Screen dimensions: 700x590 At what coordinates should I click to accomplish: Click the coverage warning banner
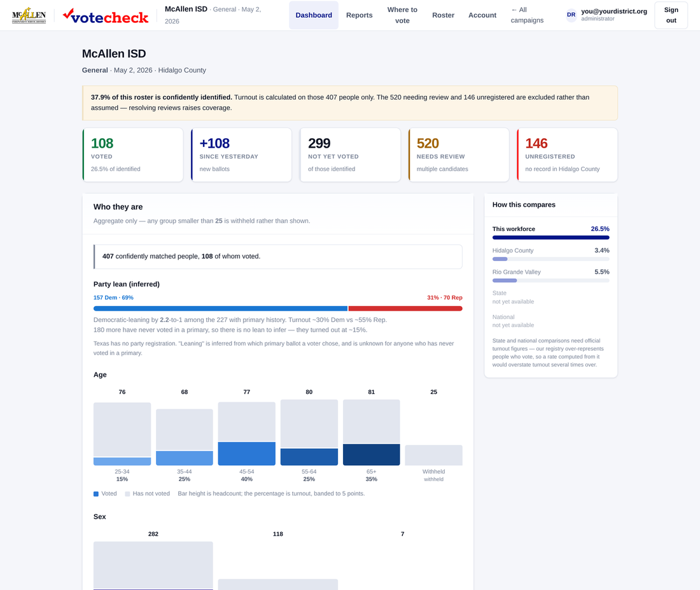pyautogui.click(x=350, y=102)
